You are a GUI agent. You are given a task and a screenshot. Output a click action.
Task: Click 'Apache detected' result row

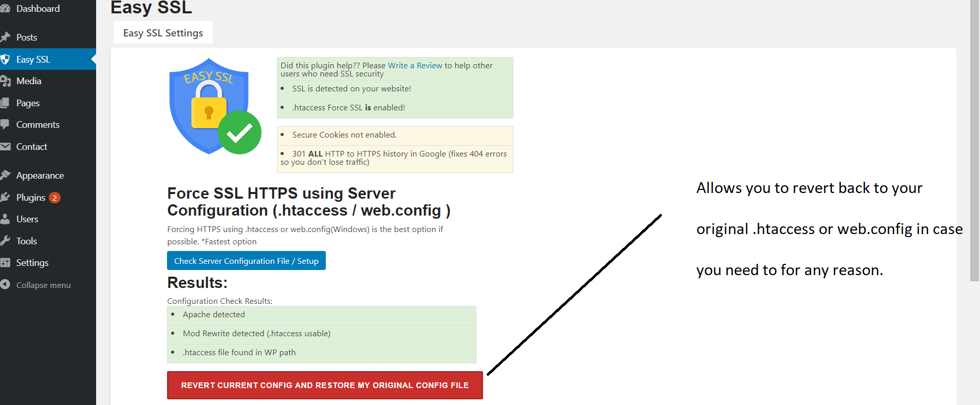322,315
